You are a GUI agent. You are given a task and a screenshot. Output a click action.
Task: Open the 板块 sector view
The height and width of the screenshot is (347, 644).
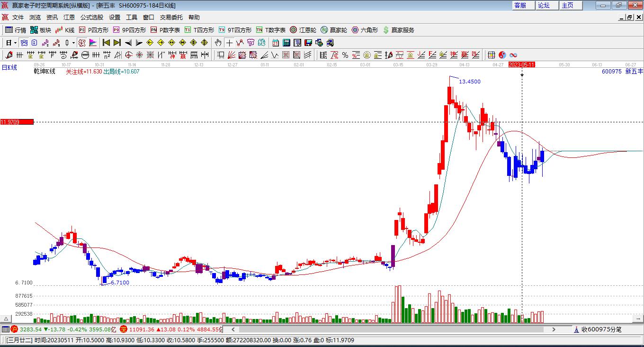(41, 30)
